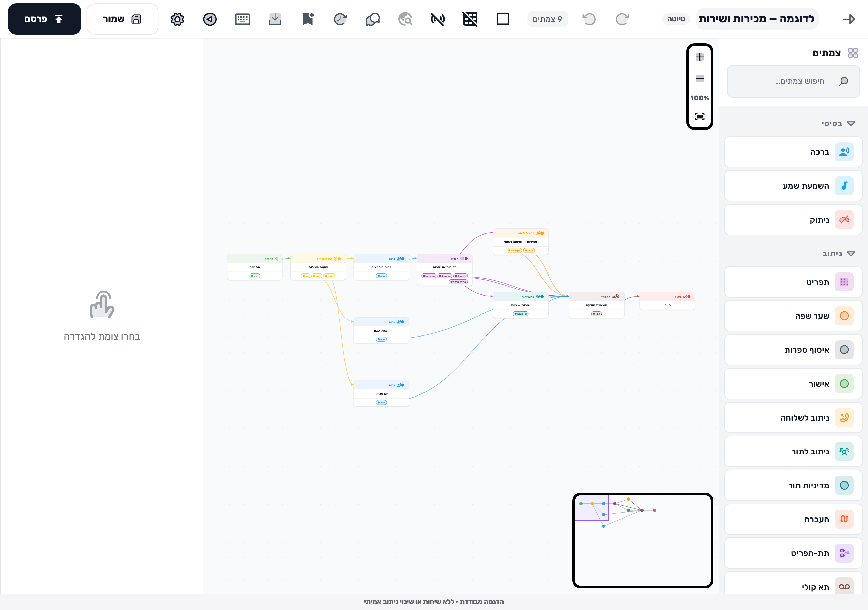Click the שמור save button

(122, 19)
